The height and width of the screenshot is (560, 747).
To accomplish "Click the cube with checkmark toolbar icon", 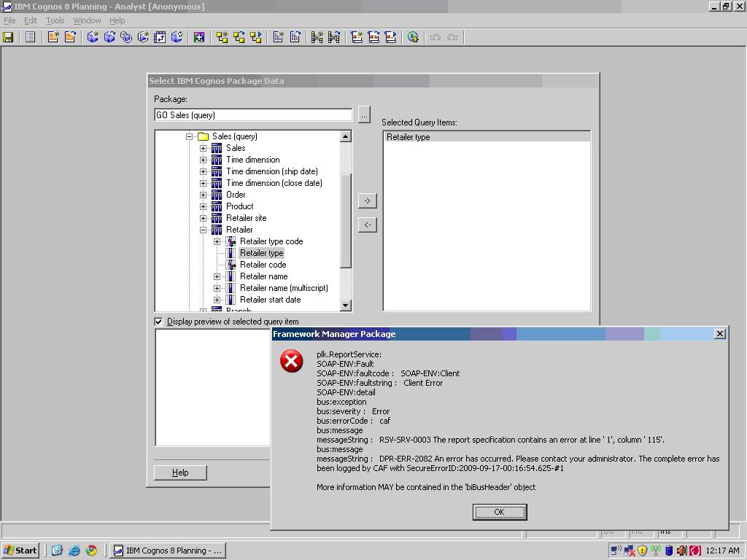I will coord(177,37).
